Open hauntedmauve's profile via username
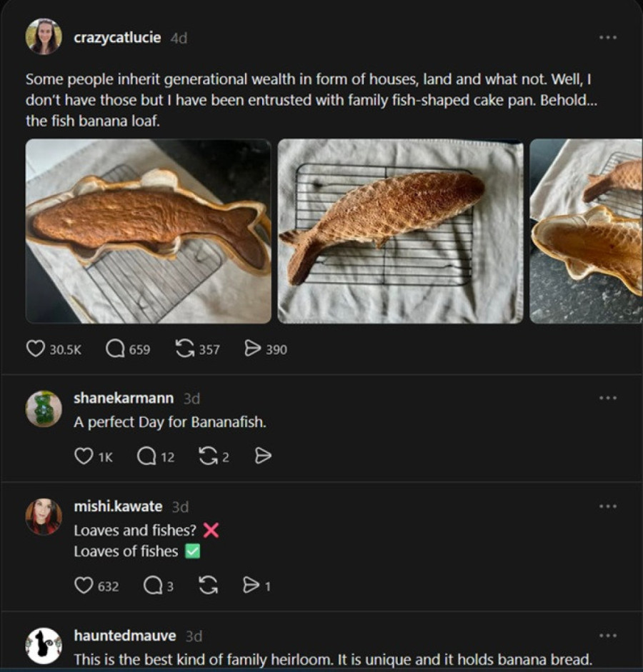The width and height of the screenshot is (643, 672). [124, 636]
